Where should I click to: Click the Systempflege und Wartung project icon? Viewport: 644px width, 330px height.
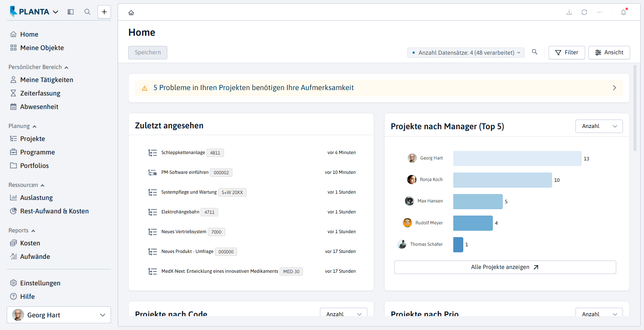[153, 192]
